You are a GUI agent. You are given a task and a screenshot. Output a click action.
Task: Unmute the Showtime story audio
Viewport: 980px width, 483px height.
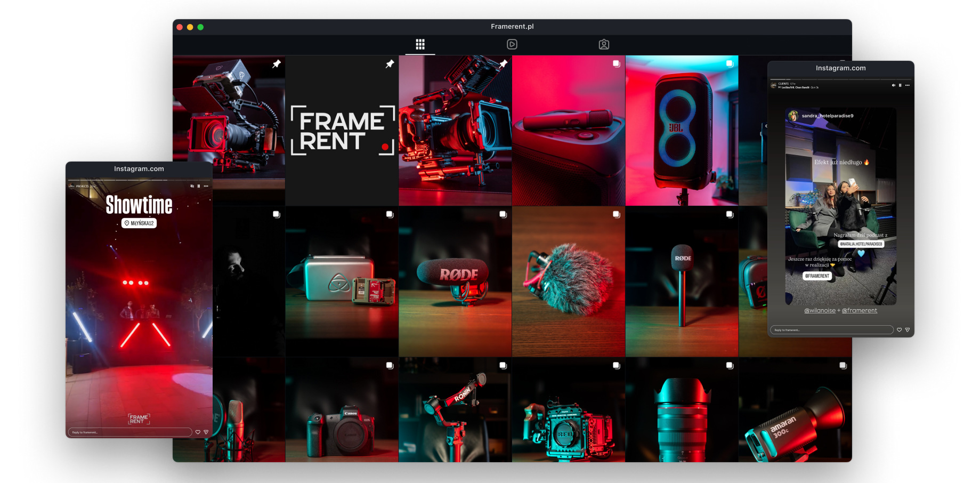pos(192,186)
